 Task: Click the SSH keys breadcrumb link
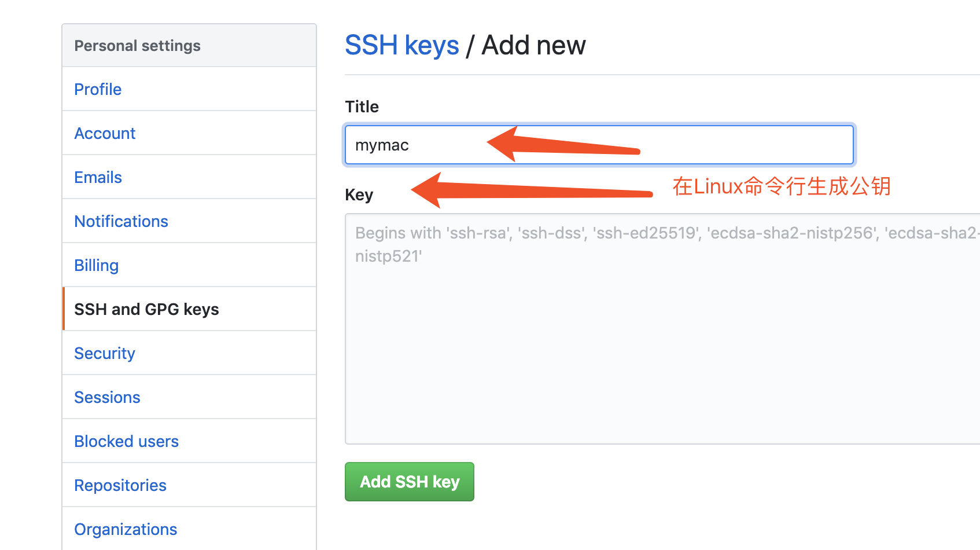click(401, 45)
